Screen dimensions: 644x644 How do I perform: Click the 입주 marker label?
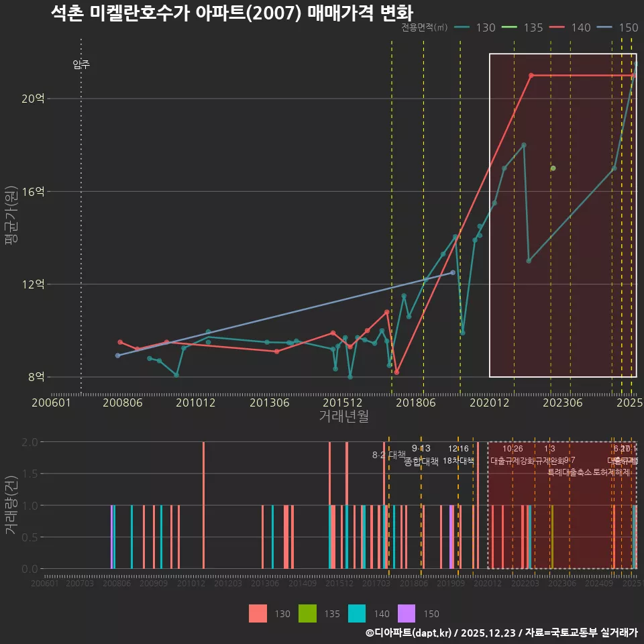(81, 65)
